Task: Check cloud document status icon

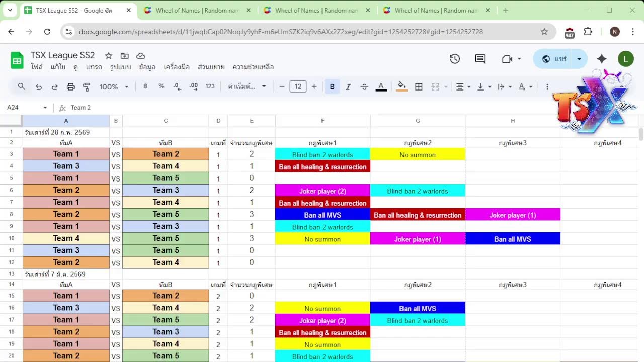Action: (x=141, y=56)
